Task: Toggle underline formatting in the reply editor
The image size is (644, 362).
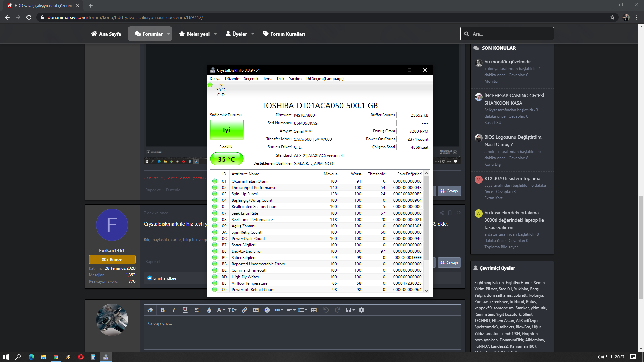Action: click(185, 310)
